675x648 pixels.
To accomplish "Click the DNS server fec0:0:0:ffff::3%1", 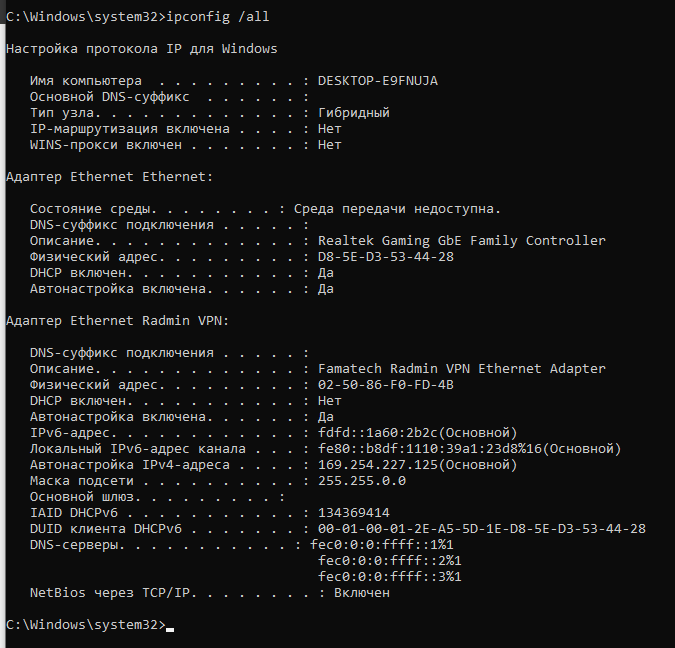I will click(390, 577).
